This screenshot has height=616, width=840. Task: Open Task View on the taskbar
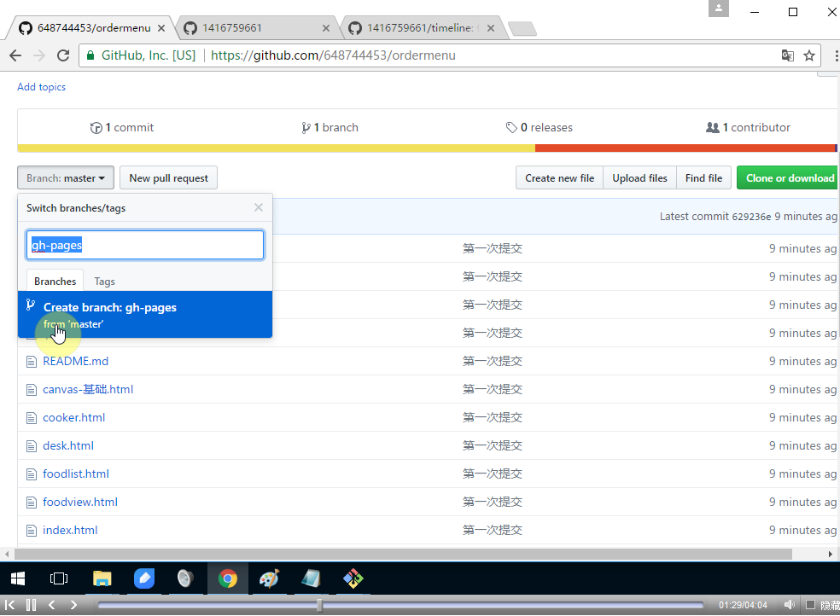[59, 578]
